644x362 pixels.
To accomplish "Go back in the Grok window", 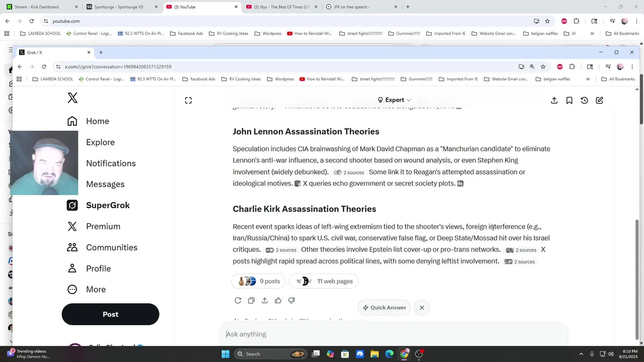I will [20, 66].
